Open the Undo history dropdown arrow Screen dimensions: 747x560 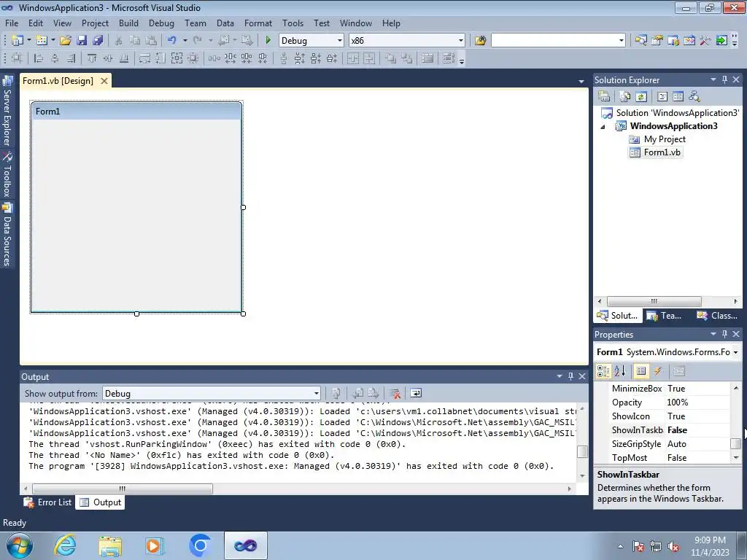185,41
